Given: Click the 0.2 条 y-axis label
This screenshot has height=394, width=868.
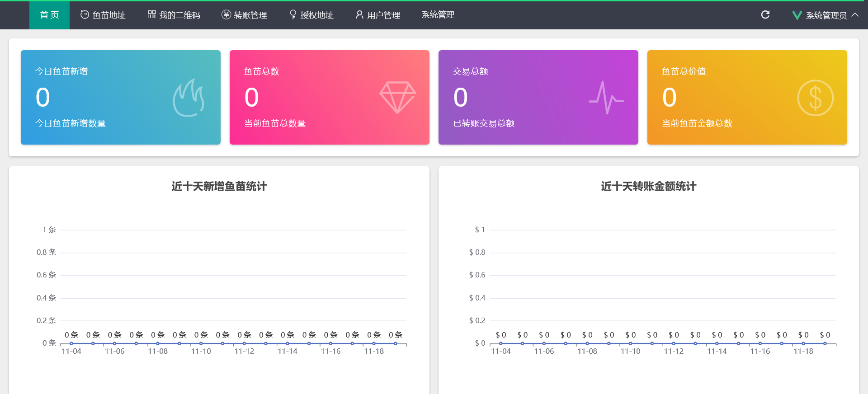Looking at the screenshot, I should tap(47, 320).
